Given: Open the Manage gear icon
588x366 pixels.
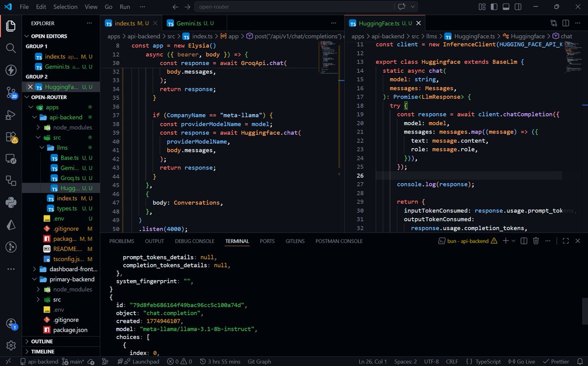Looking at the screenshot, I should (x=11, y=345).
